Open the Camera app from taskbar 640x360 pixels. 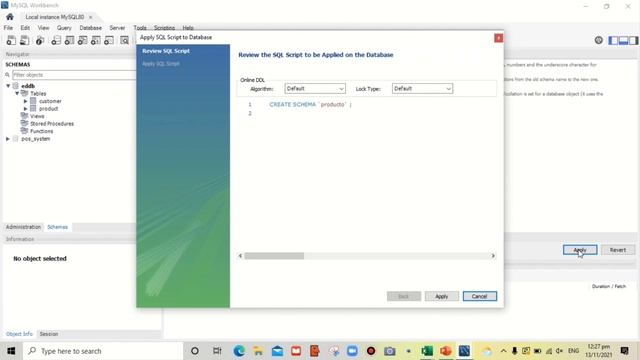[389, 351]
